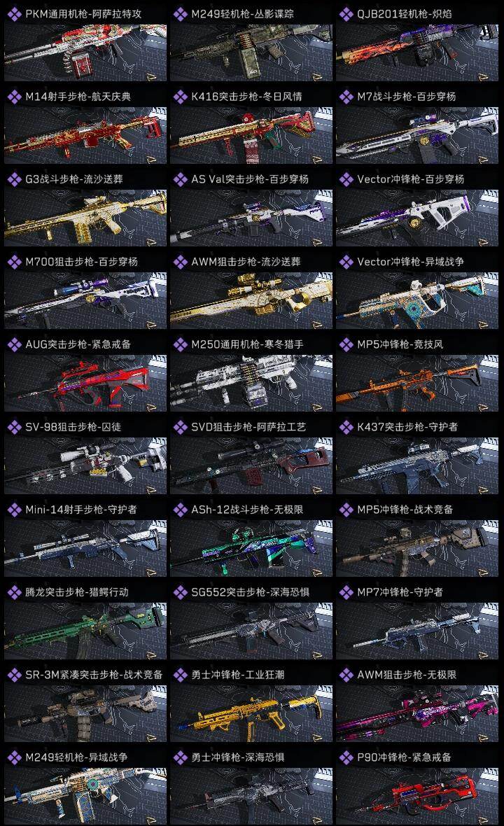Click purple icon beside P90冲锋枪-紧急戒备
504x826 pixels.
click(346, 757)
